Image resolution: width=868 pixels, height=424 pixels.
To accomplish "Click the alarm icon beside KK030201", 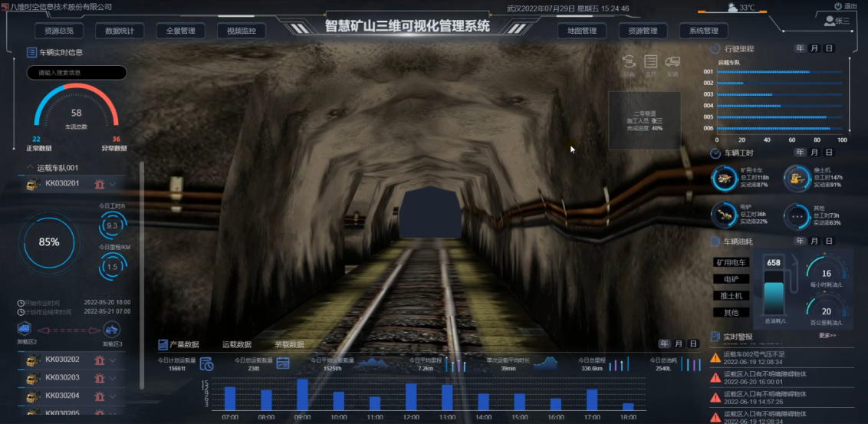I will click(x=98, y=184).
